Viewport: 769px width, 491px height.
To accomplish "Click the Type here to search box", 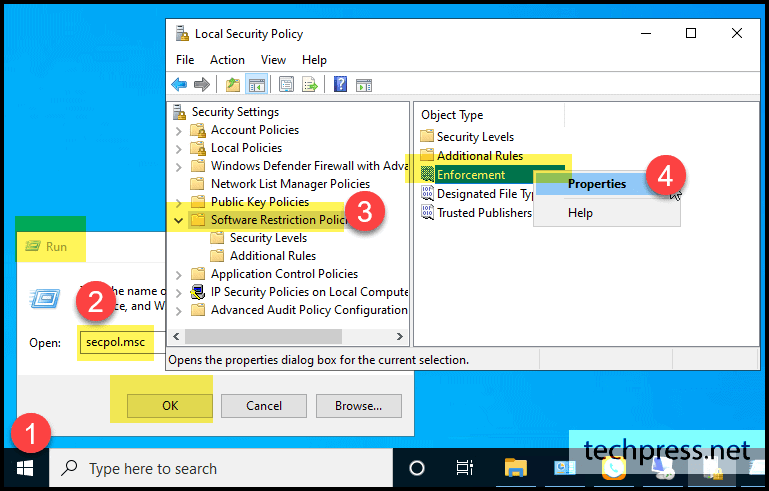I will pyautogui.click(x=221, y=468).
